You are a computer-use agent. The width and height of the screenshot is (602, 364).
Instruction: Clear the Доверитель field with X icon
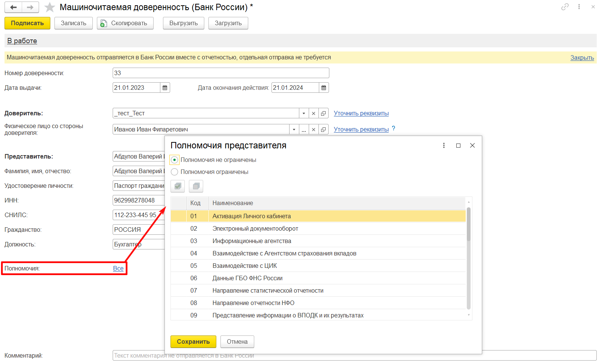point(314,113)
